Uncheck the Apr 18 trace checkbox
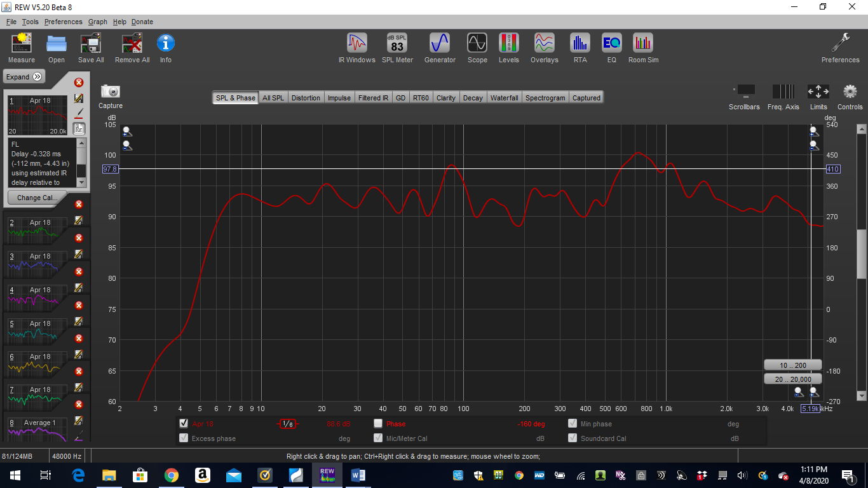868x488 pixels. [x=184, y=423]
